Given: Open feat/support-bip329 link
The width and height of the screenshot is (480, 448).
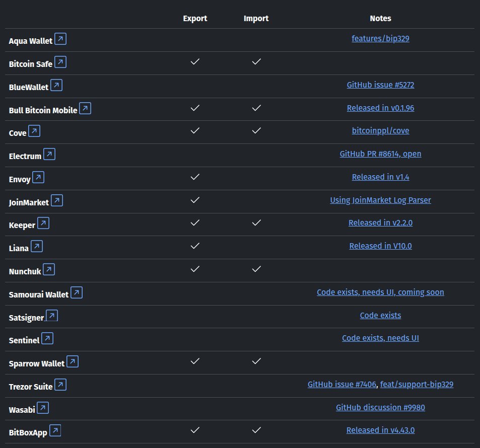Looking at the screenshot, I should pos(417,385).
